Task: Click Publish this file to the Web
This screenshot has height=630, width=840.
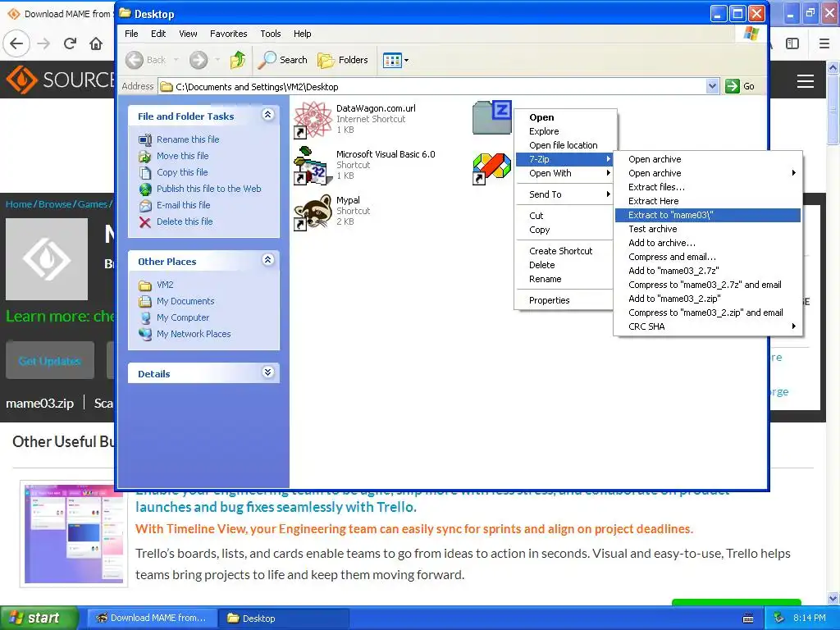Action: pos(209,189)
